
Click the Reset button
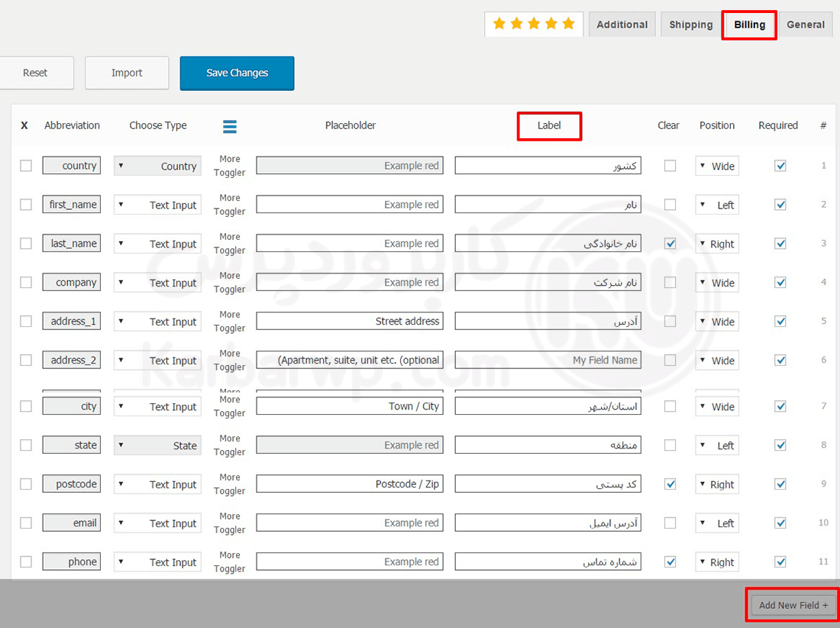tap(35, 73)
